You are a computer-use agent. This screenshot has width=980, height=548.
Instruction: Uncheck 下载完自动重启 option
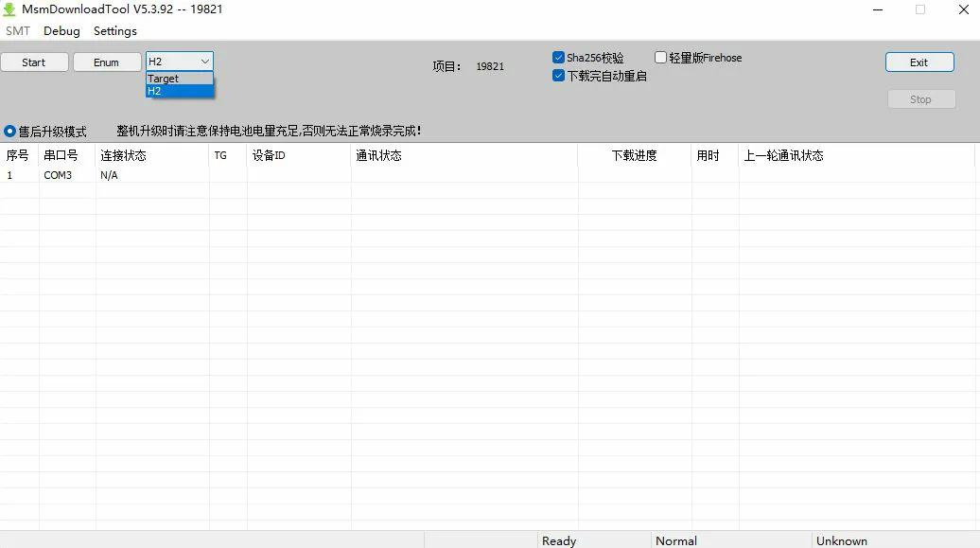coord(558,75)
